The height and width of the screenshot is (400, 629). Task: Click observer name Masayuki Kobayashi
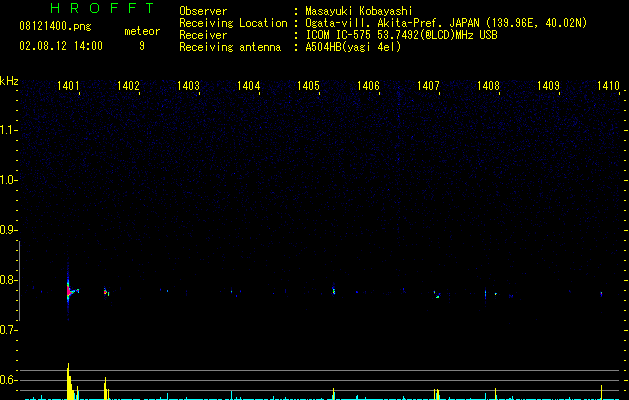click(x=359, y=11)
